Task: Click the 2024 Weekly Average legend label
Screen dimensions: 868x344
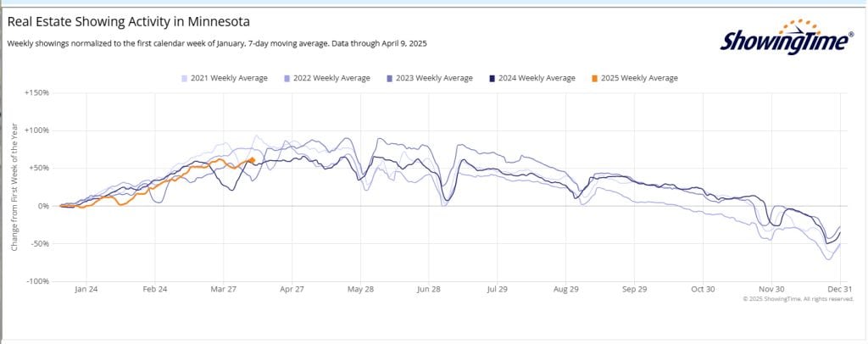Action: click(537, 78)
